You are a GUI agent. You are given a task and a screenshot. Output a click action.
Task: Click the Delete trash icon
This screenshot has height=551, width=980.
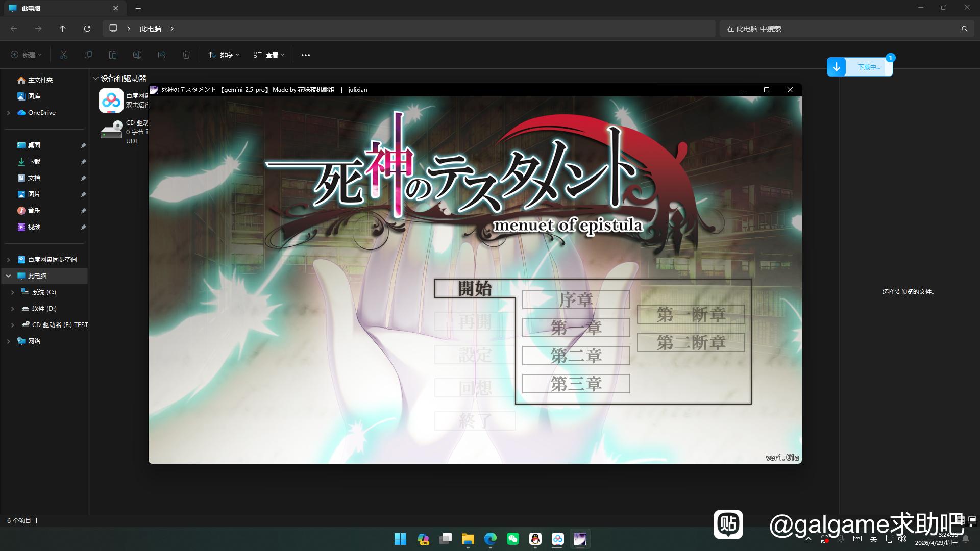[186, 55]
